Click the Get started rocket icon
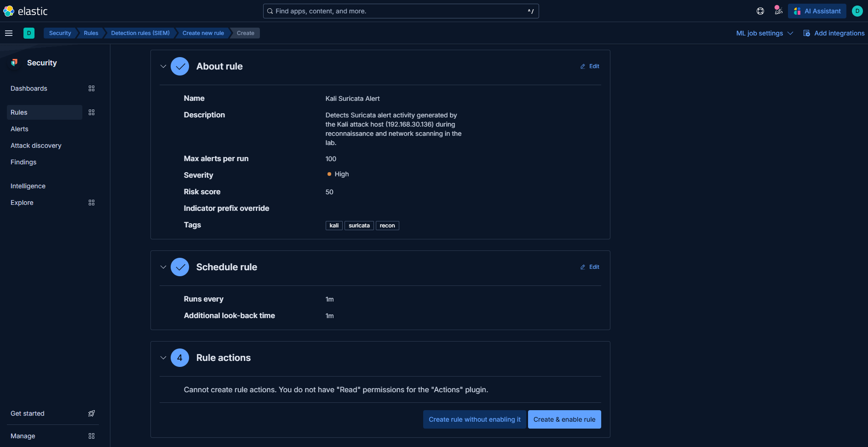This screenshot has height=447, width=868. pyautogui.click(x=92, y=413)
